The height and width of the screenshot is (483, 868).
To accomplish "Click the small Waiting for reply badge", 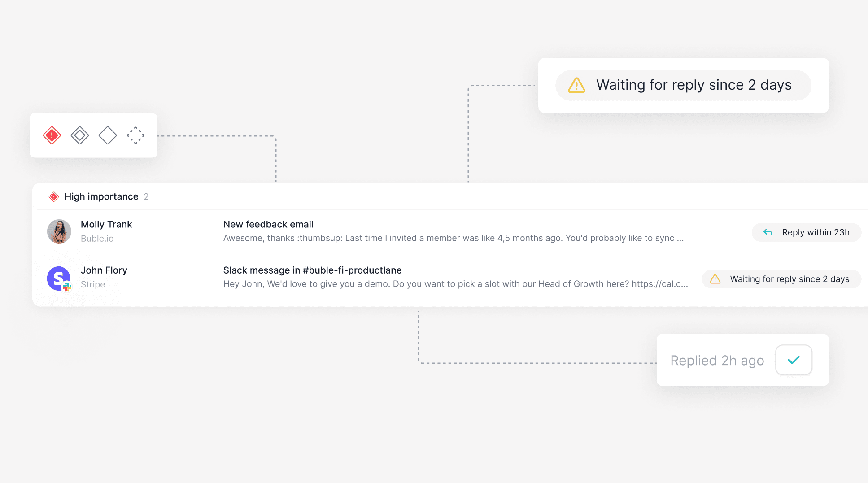I will click(781, 279).
